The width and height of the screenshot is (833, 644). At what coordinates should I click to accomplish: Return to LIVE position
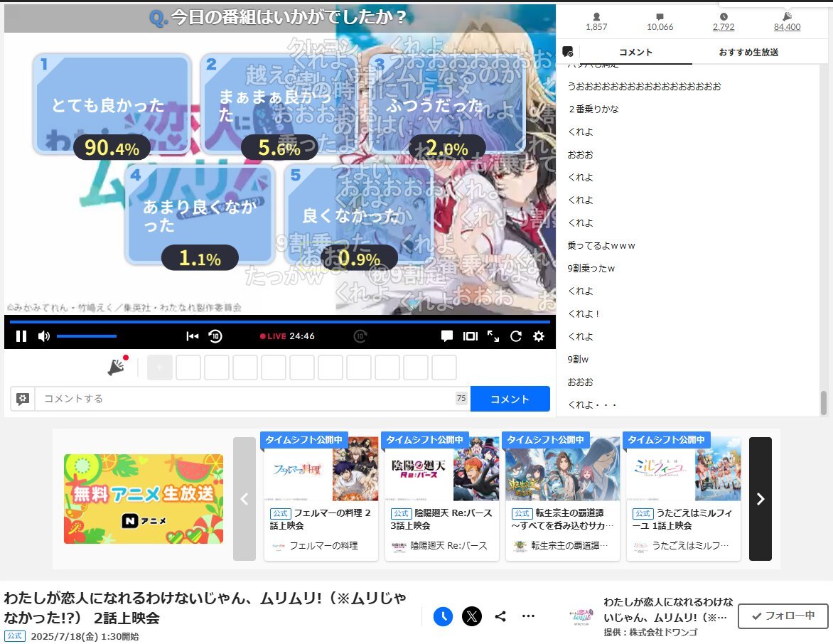pyautogui.click(x=287, y=336)
